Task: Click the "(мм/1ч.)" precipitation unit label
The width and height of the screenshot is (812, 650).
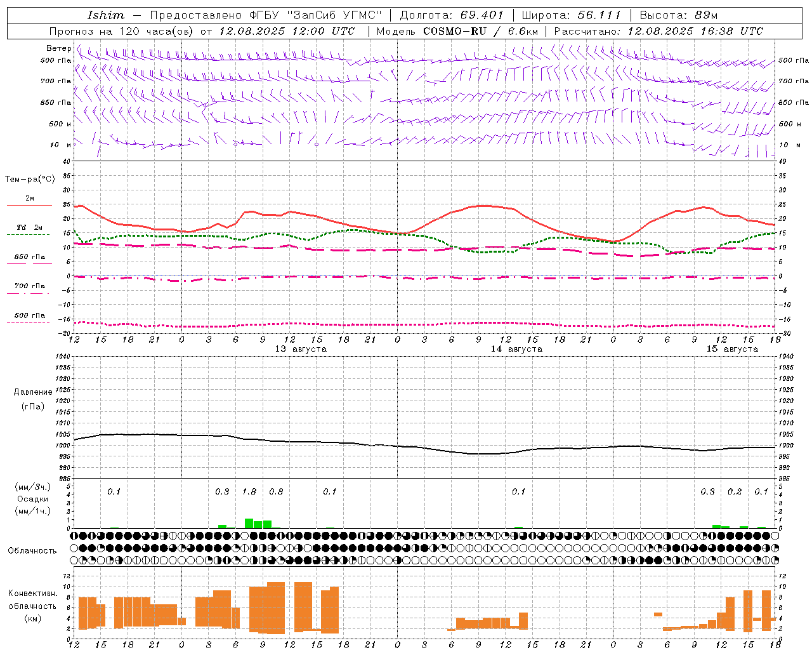Action: [x=33, y=511]
